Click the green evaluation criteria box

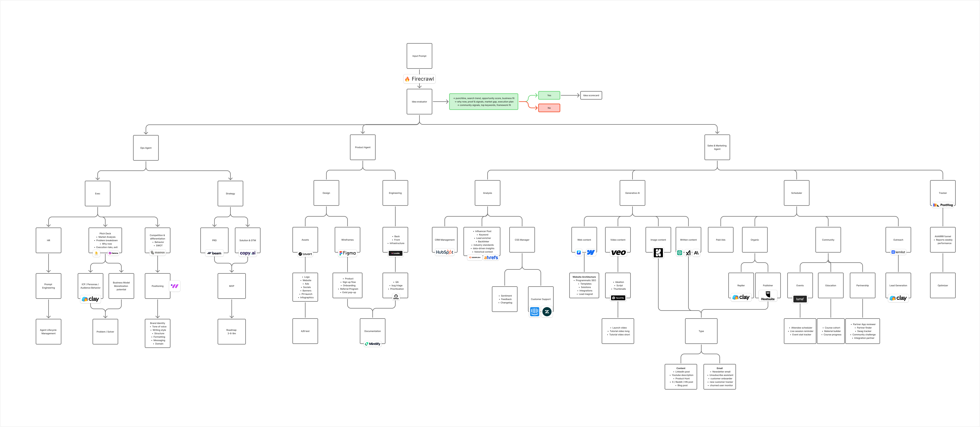click(484, 101)
